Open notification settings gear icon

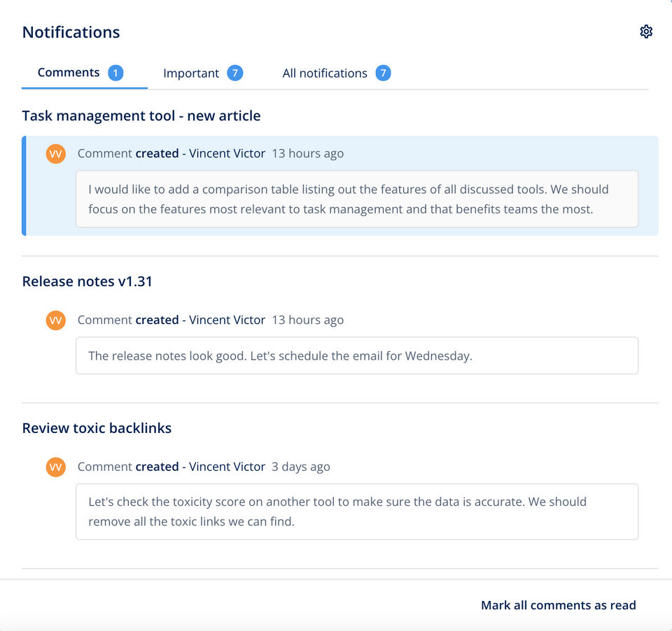click(646, 31)
